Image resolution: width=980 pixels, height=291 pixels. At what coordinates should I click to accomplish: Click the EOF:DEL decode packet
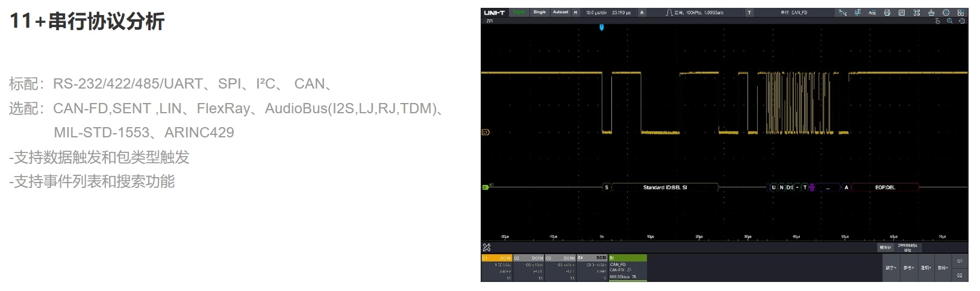point(885,187)
